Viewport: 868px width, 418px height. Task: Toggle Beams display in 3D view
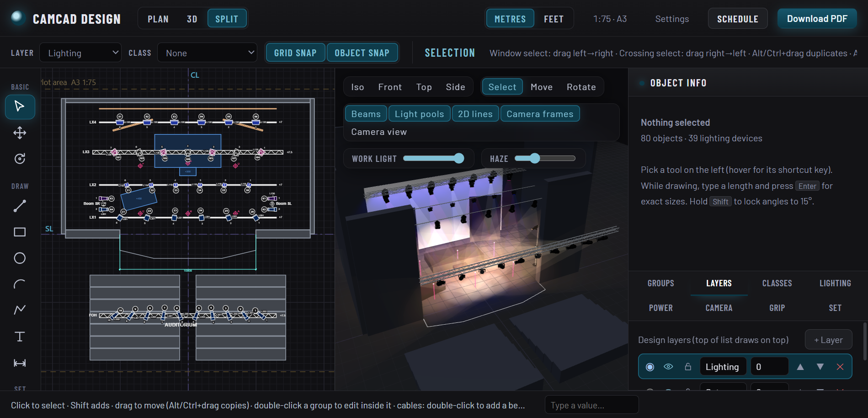coord(366,114)
